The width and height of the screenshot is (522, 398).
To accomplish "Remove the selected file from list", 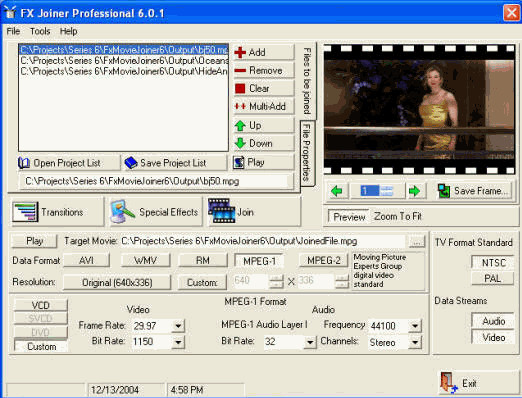I will click(x=263, y=70).
